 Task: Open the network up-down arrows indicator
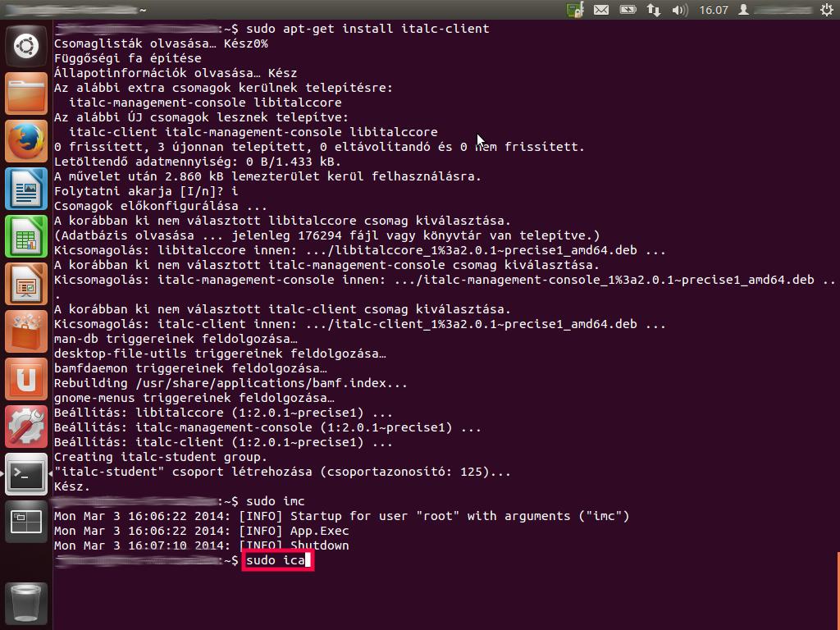[x=654, y=10]
